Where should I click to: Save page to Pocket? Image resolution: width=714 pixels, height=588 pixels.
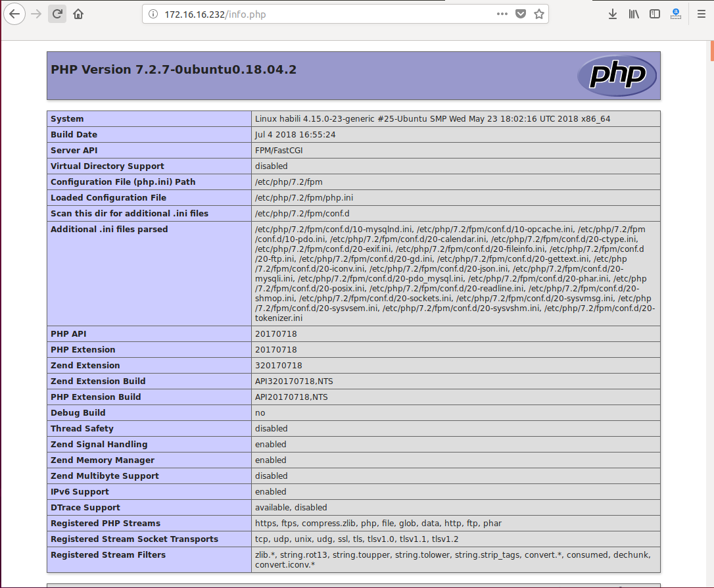coord(520,14)
